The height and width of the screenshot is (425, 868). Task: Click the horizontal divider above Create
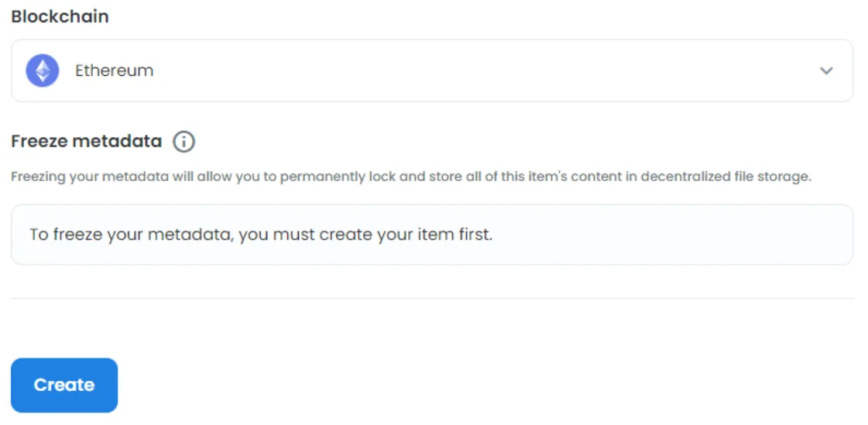[x=431, y=298]
